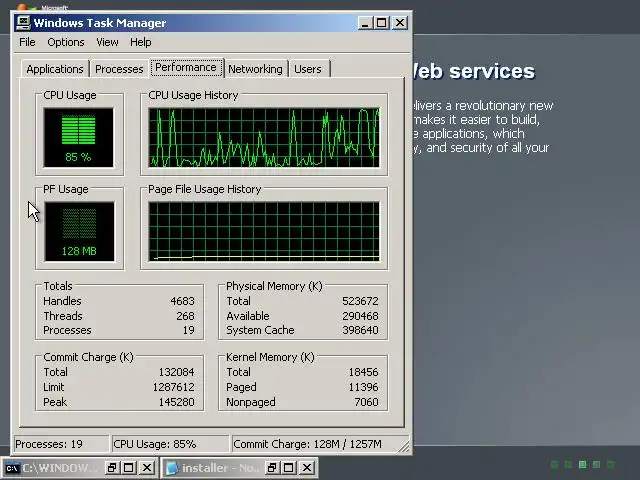Maximize the installer Notepad minimized window
Image resolution: width=640 pixels, height=480 pixels.
tap(289, 468)
